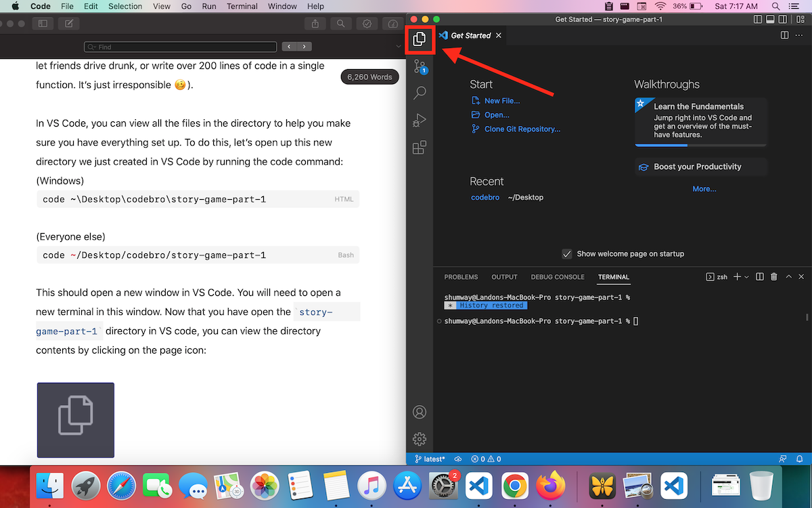Open the Manage gear in VS Code
This screenshot has width=812, height=508.
[x=420, y=439]
